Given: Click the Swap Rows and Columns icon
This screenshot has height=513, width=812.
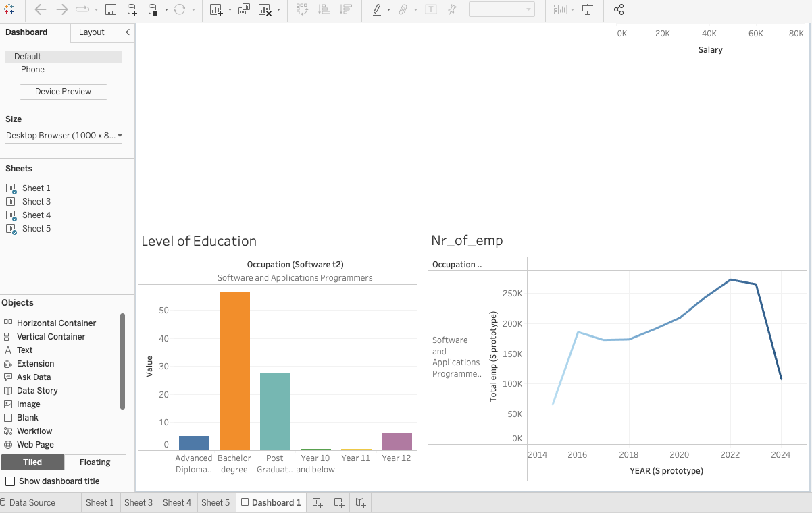Looking at the screenshot, I should [x=302, y=9].
